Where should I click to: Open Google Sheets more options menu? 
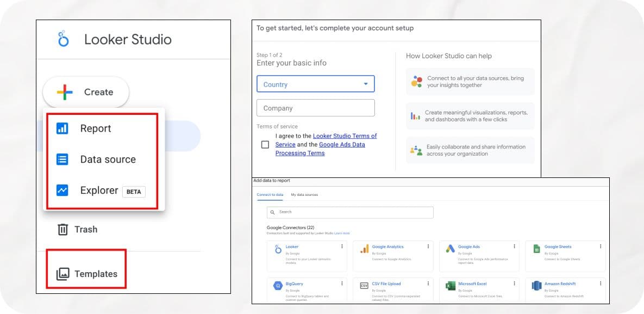601,246
